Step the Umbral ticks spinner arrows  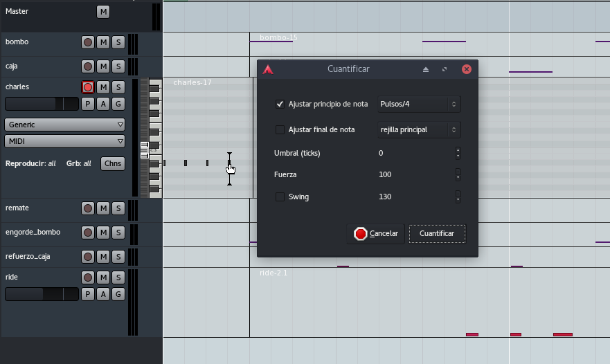pos(458,153)
